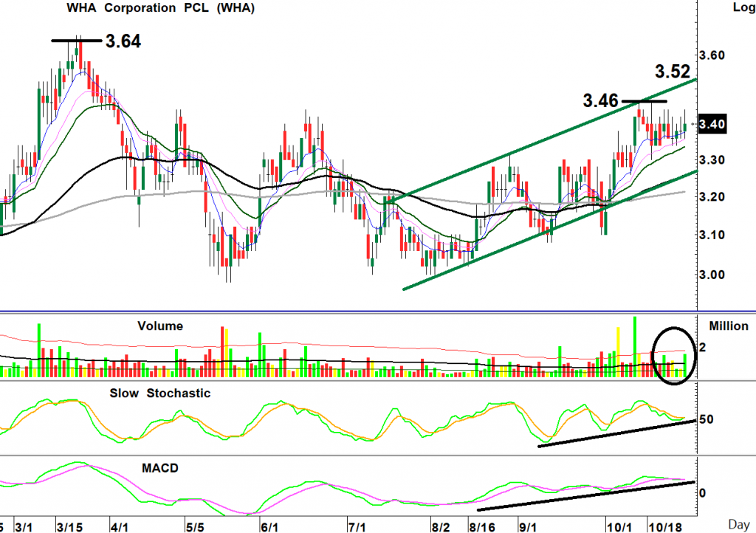Click the 7/1 date axis label
Image resolution: width=756 pixels, height=533 pixels.
click(357, 527)
